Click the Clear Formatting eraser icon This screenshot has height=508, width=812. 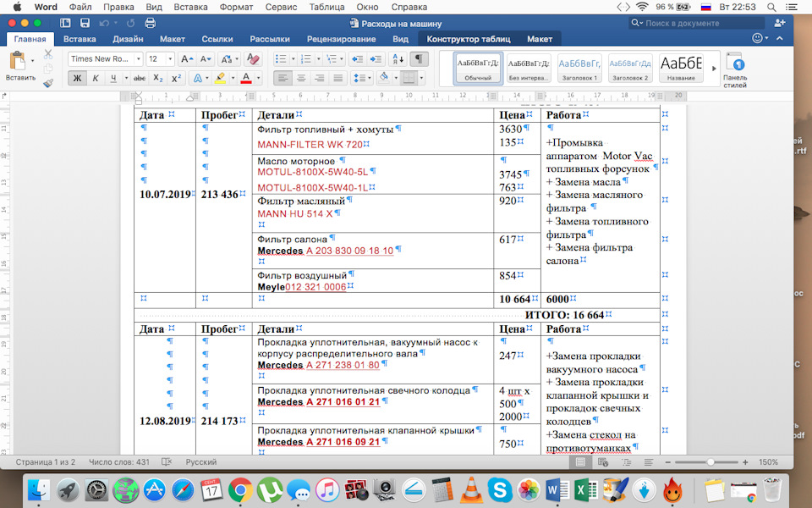[253, 59]
